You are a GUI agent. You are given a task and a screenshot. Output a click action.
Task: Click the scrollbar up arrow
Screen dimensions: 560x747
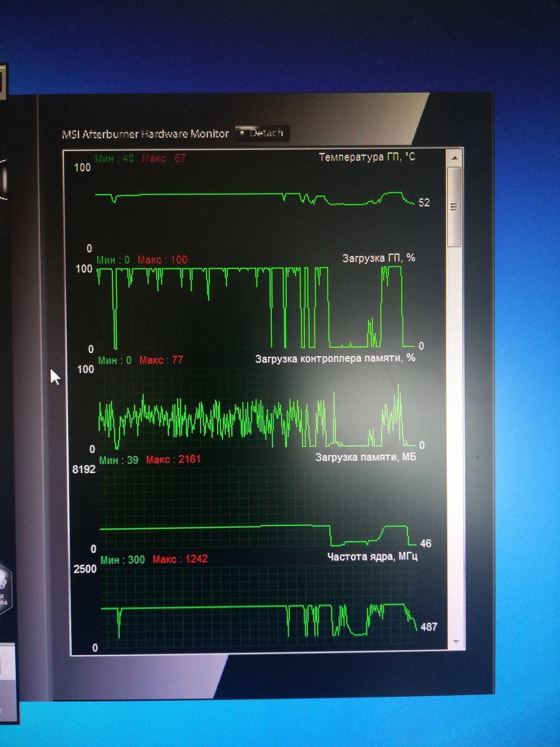pyautogui.click(x=454, y=158)
